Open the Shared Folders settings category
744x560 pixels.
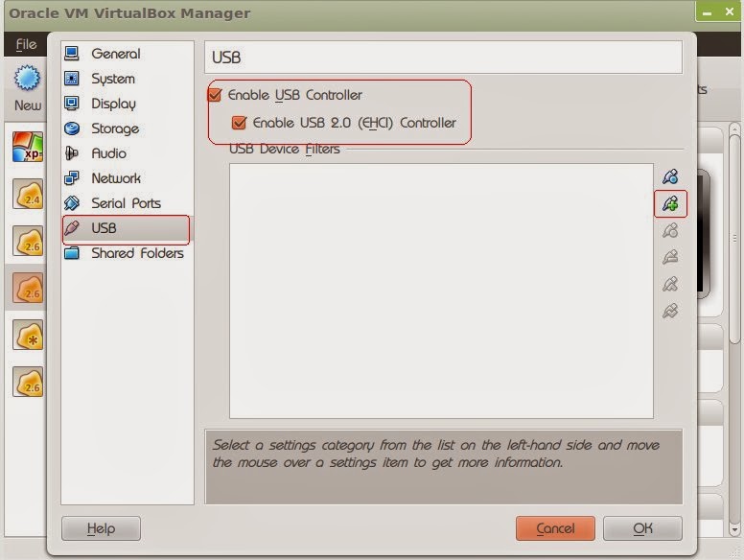[128, 253]
